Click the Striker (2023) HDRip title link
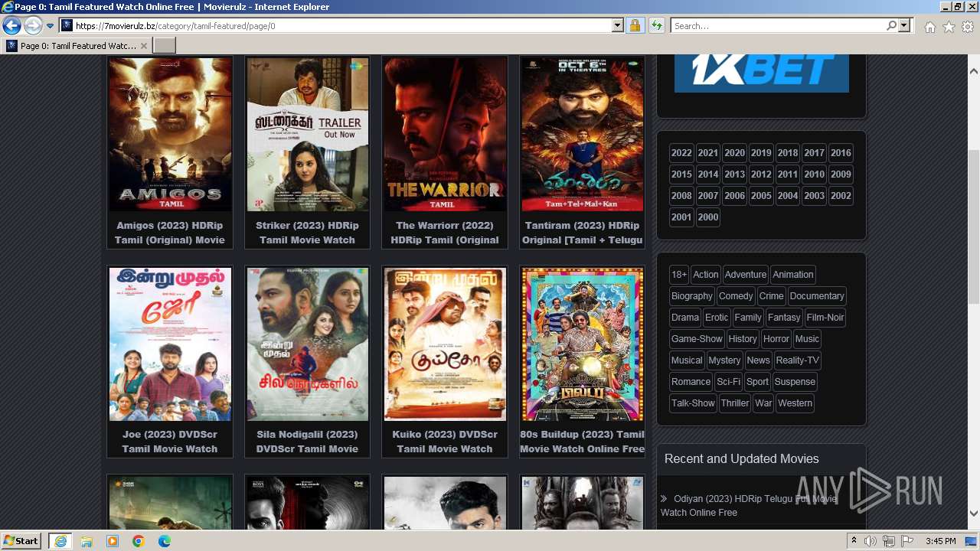Viewport: 980px width, 551px height. tap(308, 233)
